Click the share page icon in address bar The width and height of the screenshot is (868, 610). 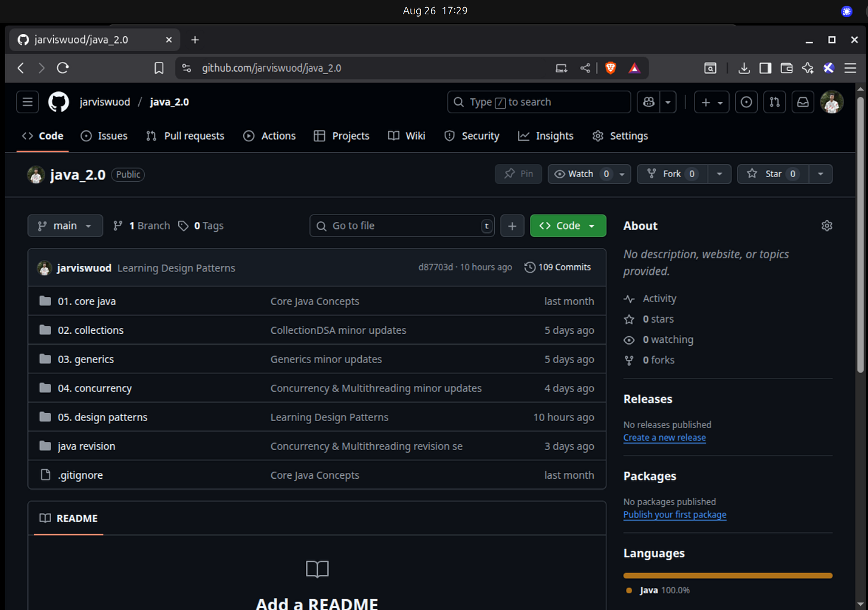(x=585, y=68)
